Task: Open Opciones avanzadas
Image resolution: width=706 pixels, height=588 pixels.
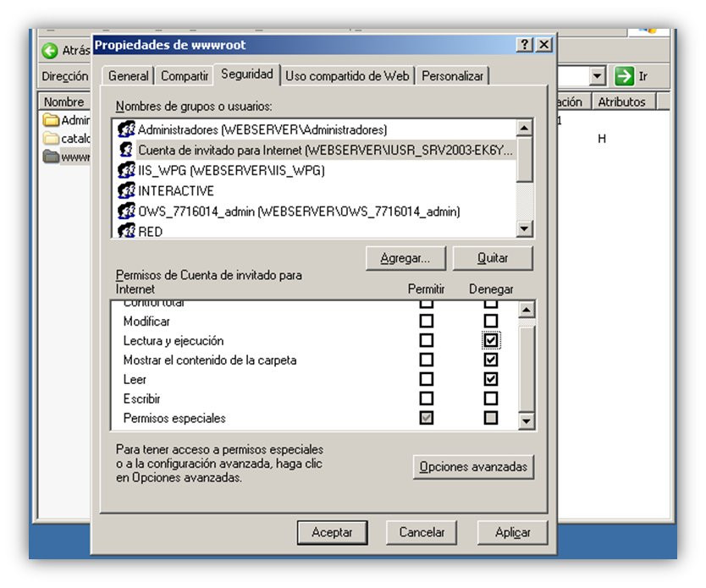Action: click(x=473, y=466)
